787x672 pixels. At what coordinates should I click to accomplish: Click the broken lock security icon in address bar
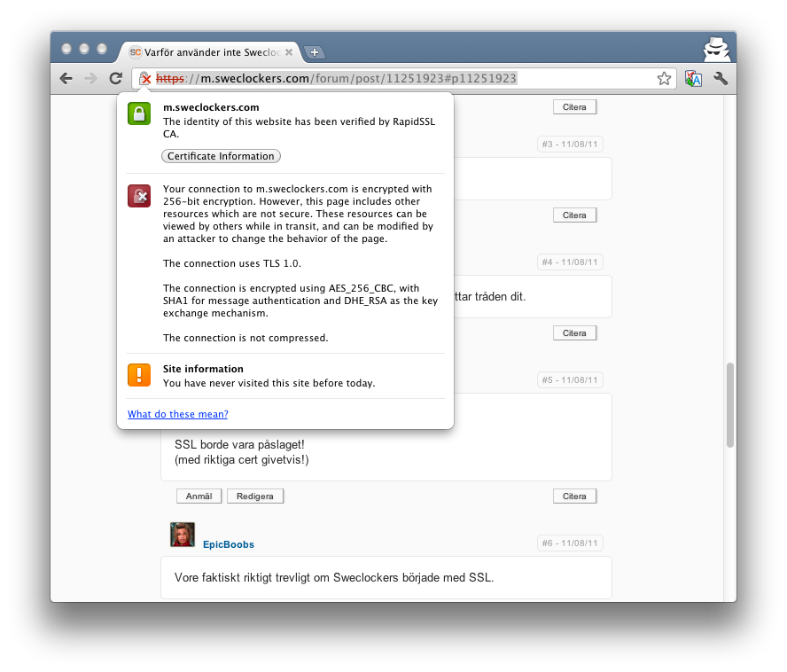145,78
